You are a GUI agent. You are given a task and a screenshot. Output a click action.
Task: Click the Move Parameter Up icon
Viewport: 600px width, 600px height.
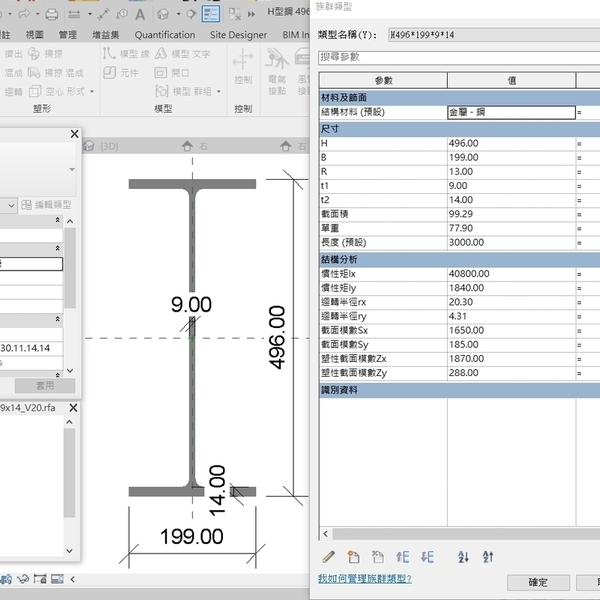(403, 557)
